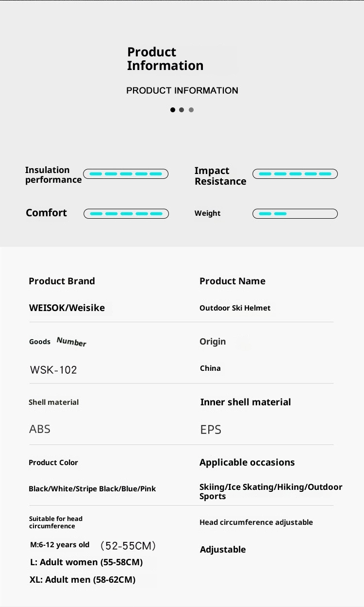
Task: Click the Adjustable head circumference value
Action: [223, 550]
